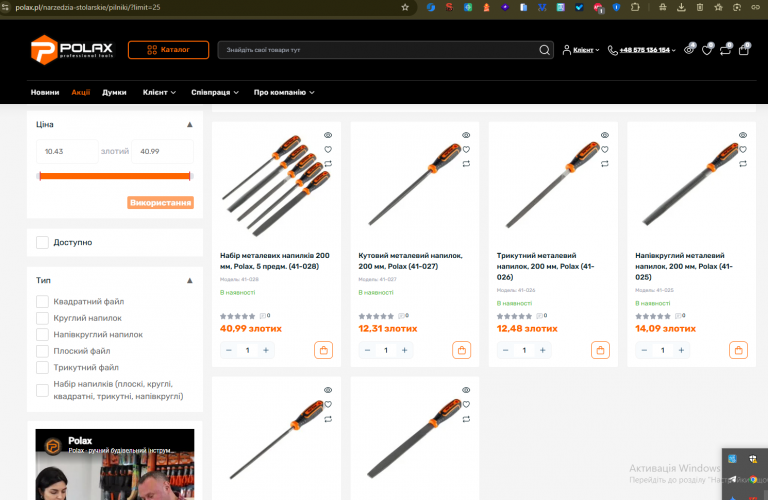Decrease quantity for 41-027 corner file
The image size is (768, 500).
click(x=367, y=350)
